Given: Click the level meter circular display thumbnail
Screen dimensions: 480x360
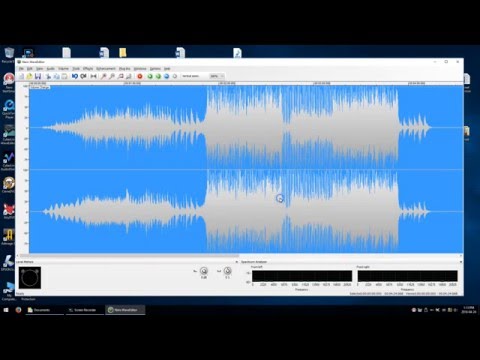Looking at the screenshot, I should 30,277.
